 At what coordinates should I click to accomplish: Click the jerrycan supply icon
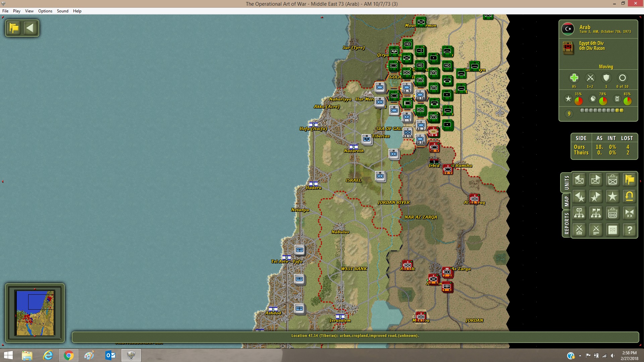617,99
